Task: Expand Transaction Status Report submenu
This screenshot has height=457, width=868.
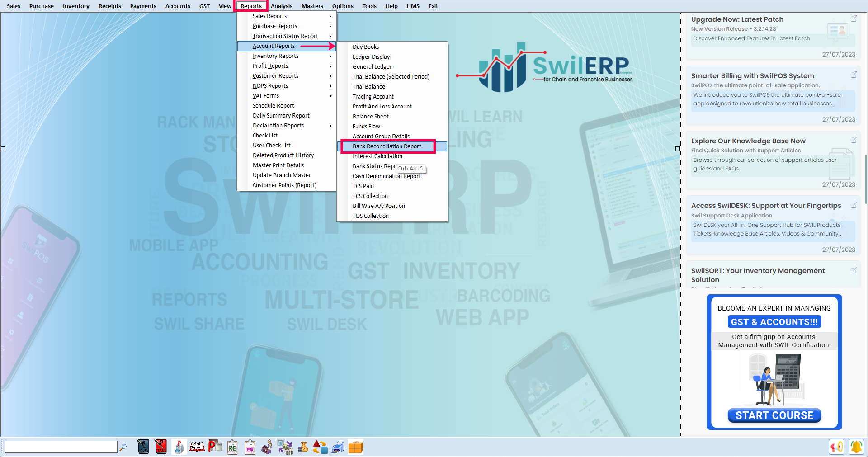Action: pyautogui.click(x=287, y=36)
